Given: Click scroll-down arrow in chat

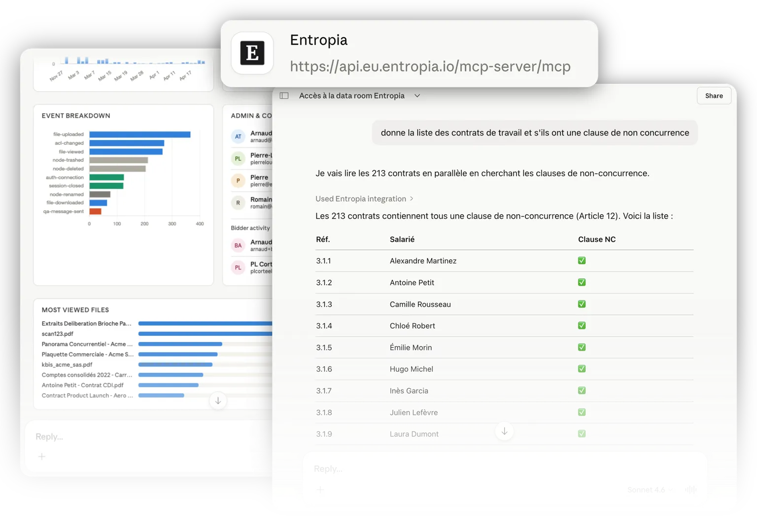Looking at the screenshot, I should (x=504, y=432).
